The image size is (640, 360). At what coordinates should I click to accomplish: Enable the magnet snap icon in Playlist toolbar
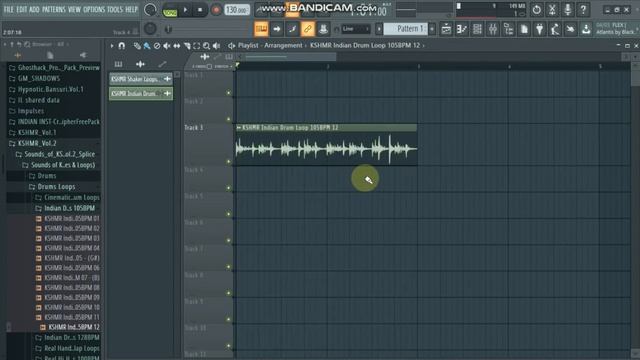tap(122, 46)
